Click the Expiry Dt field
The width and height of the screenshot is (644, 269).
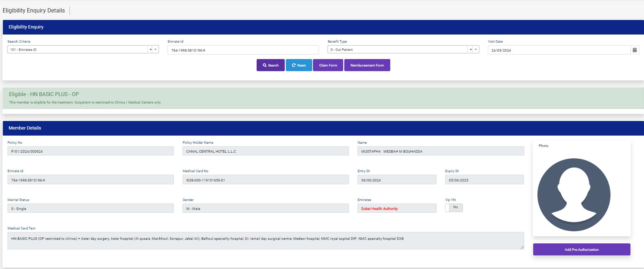click(484, 180)
